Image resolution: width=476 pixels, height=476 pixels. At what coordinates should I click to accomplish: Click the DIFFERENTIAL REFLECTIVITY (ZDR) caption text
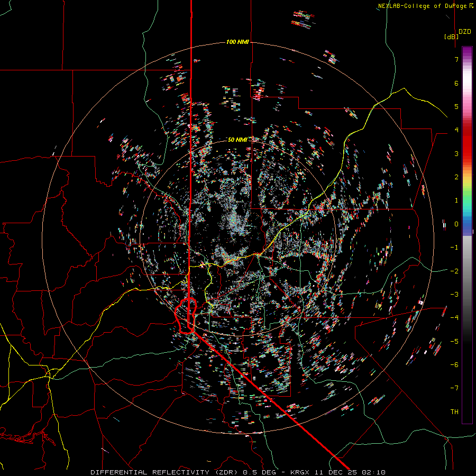click(165, 472)
